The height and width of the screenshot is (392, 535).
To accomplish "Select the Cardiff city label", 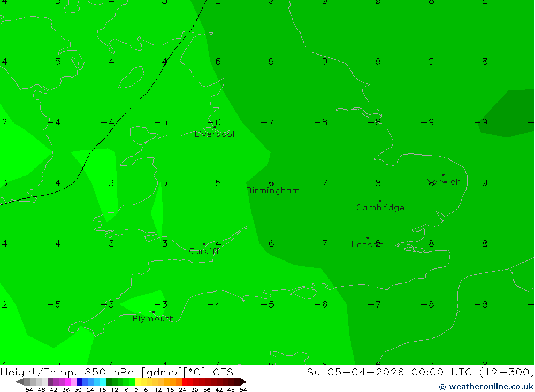I will coord(204,251).
